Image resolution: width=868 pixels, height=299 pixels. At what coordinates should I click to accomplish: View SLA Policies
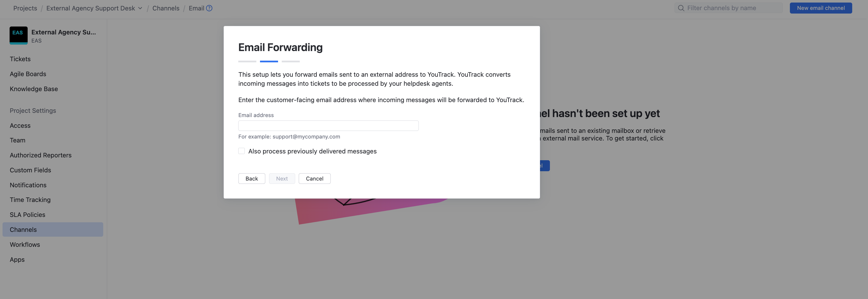pos(27,214)
